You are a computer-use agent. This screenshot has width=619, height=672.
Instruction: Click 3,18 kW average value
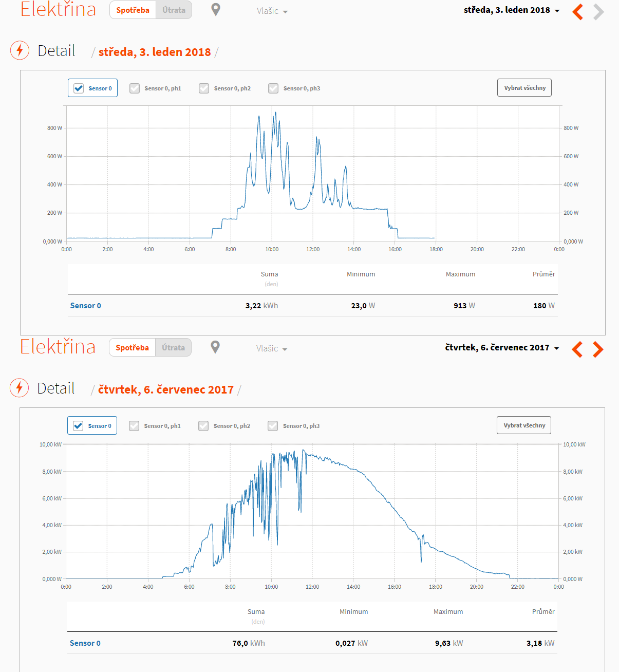540,643
